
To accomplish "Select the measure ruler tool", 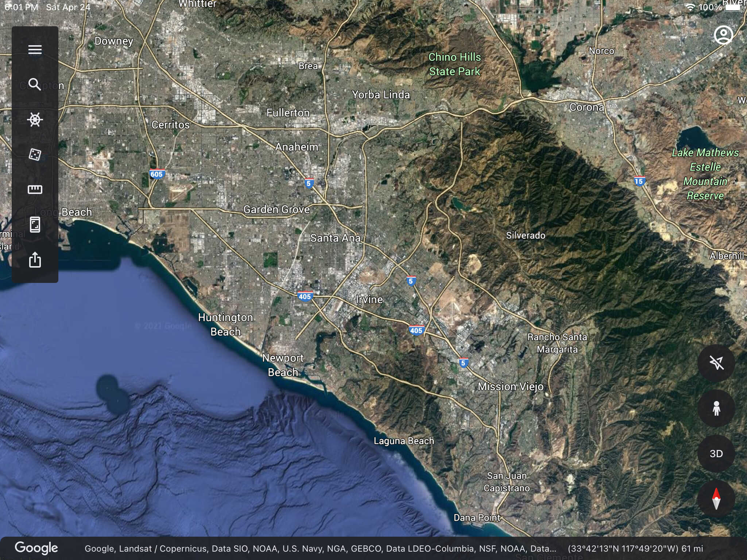I will coord(35,189).
